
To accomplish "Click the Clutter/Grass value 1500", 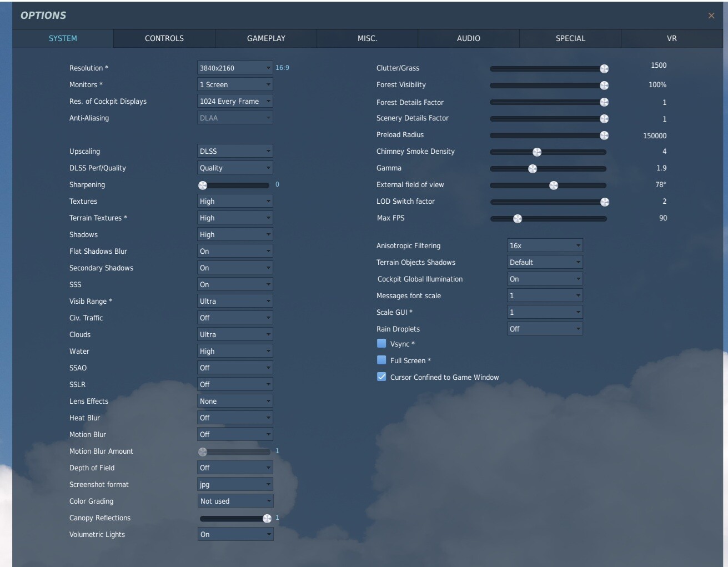I will coord(659,65).
